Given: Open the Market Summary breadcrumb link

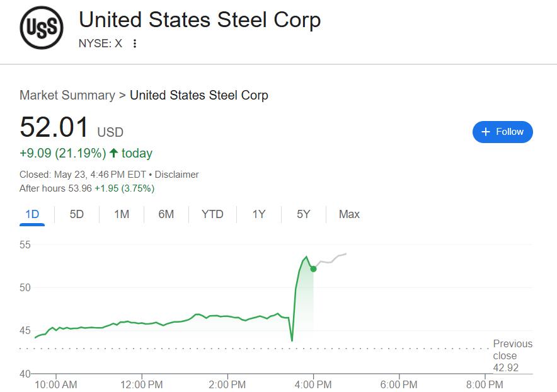Looking at the screenshot, I should tap(67, 95).
